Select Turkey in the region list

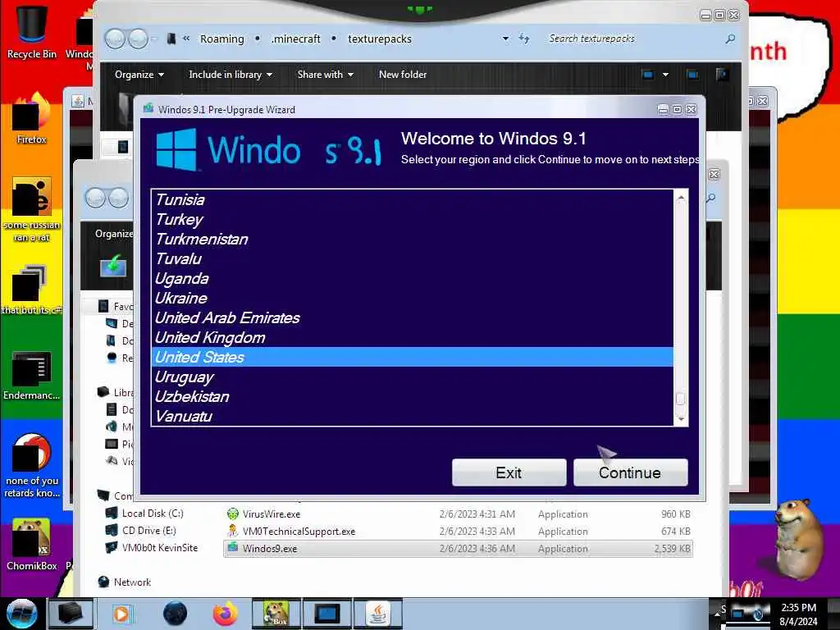(412, 220)
